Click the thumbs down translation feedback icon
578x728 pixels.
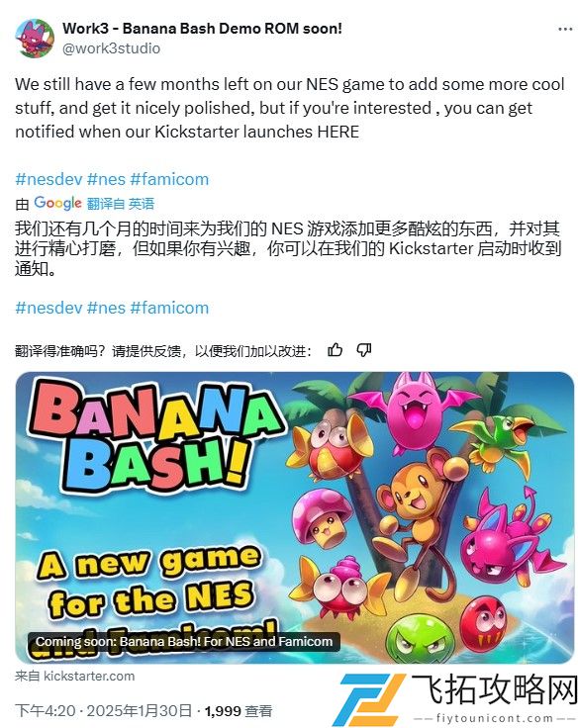pos(364,350)
